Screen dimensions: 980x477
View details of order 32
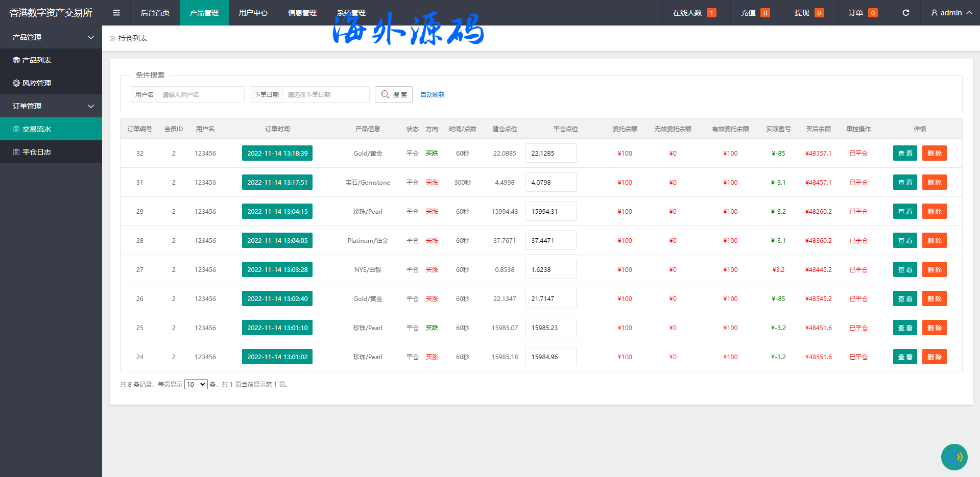905,153
